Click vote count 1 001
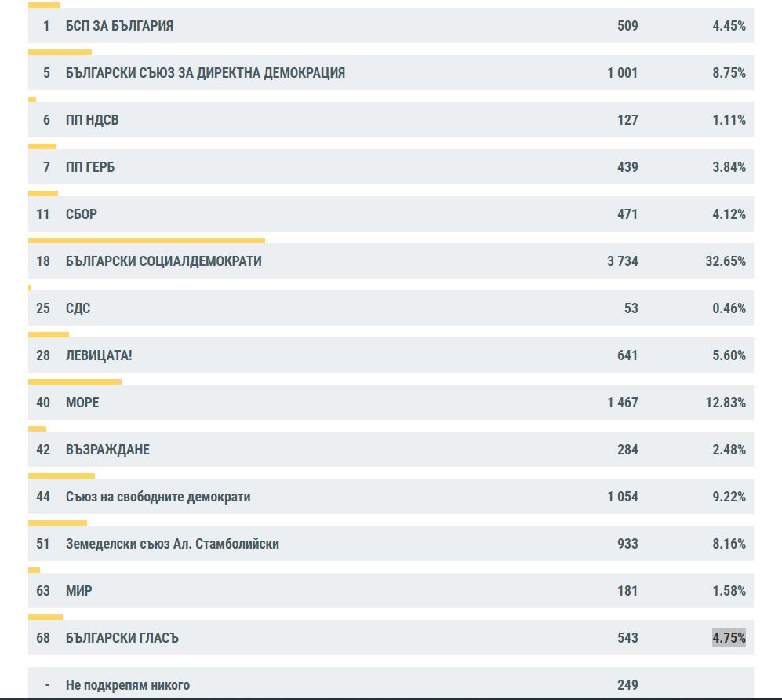782x700 pixels. [623, 73]
